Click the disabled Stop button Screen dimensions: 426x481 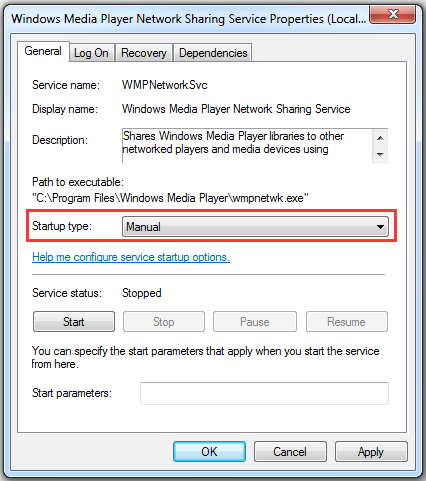(164, 322)
